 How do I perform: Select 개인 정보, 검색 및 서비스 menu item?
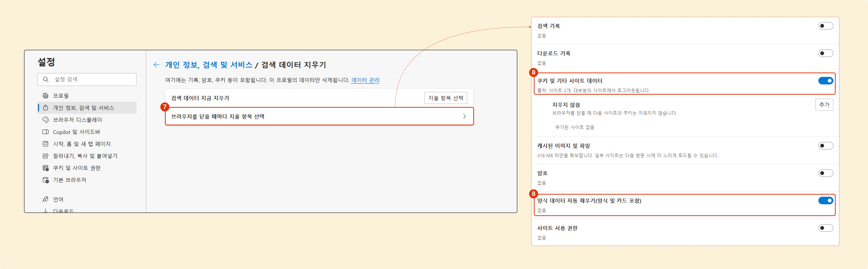[x=83, y=108]
